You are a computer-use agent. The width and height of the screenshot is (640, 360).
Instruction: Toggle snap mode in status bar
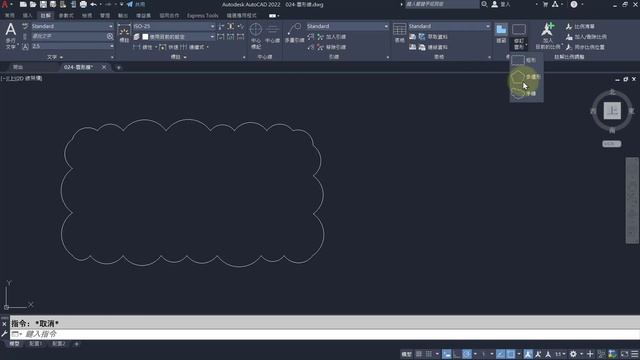click(x=429, y=354)
